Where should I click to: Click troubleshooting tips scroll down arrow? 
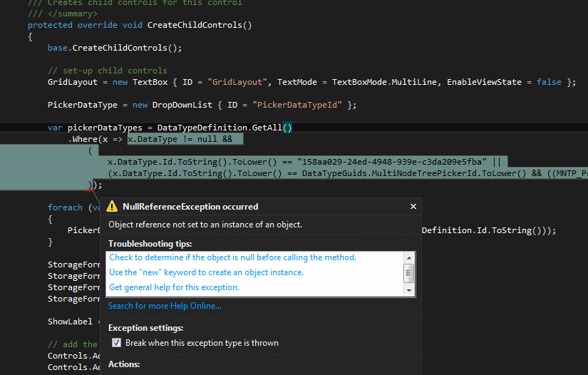click(409, 290)
